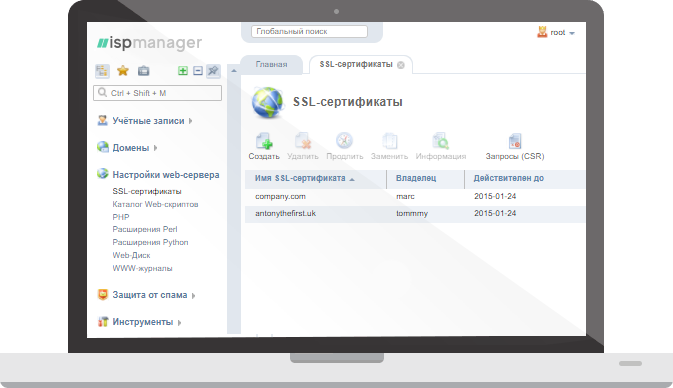Collapse all menu items with minus icon
This screenshot has width=673, height=388.
[197, 71]
